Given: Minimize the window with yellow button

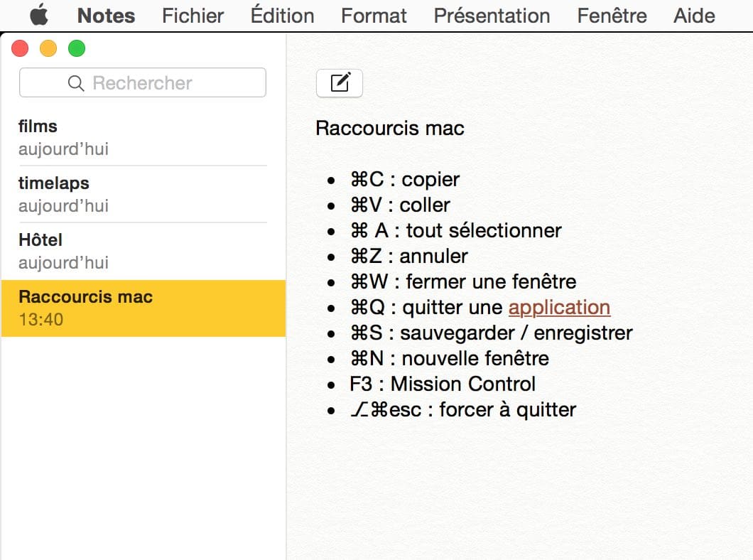Looking at the screenshot, I should click(48, 48).
